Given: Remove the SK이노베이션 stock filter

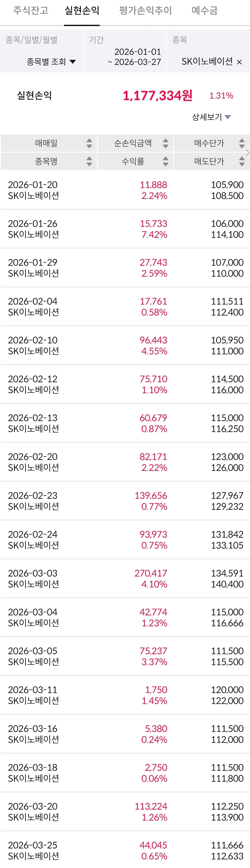Looking at the screenshot, I should point(239,62).
